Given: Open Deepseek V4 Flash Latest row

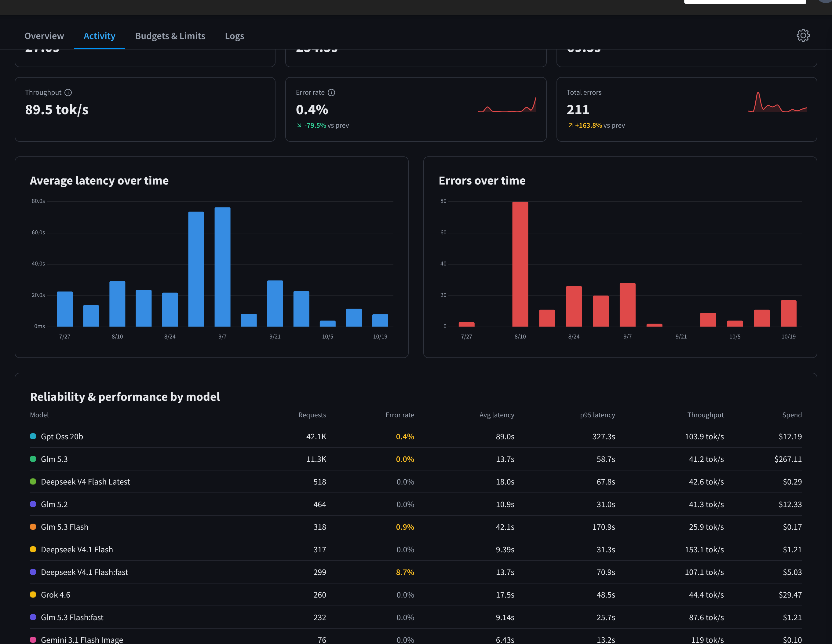Looking at the screenshot, I should pyautogui.click(x=416, y=482).
